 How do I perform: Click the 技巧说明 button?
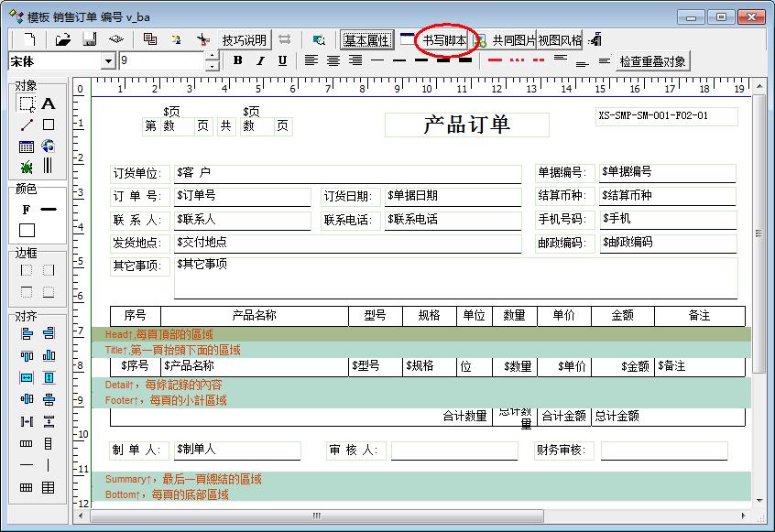click(245, 40)
